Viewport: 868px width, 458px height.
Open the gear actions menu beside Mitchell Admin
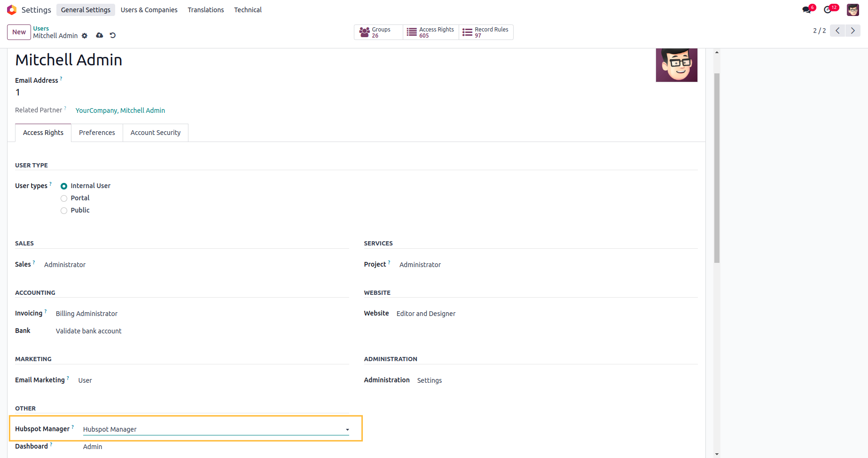pos(85,36)
